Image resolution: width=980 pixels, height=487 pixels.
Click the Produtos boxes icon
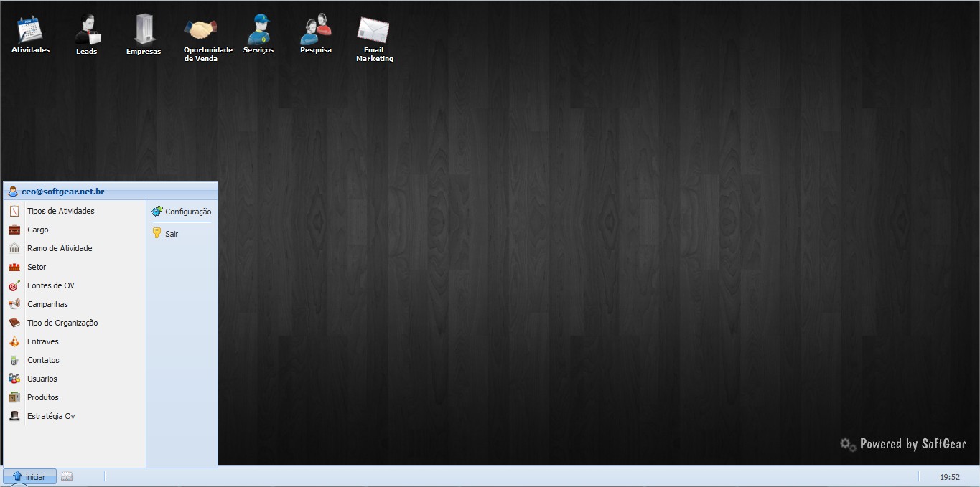(x=14, y=397)
